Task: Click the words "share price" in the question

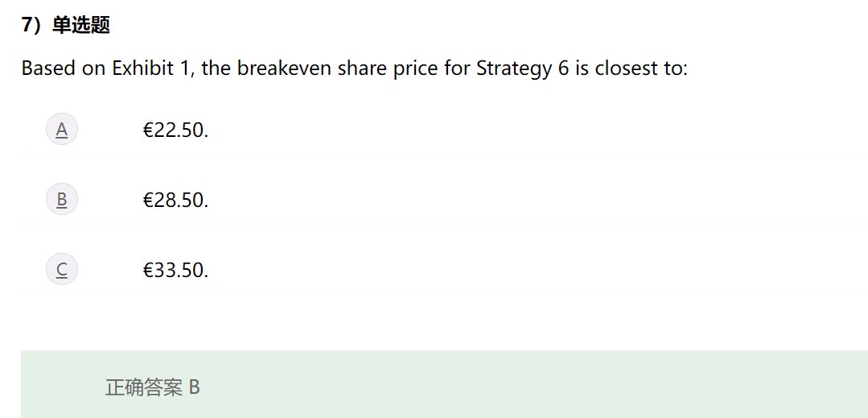Action: click(x=387, y=68)
